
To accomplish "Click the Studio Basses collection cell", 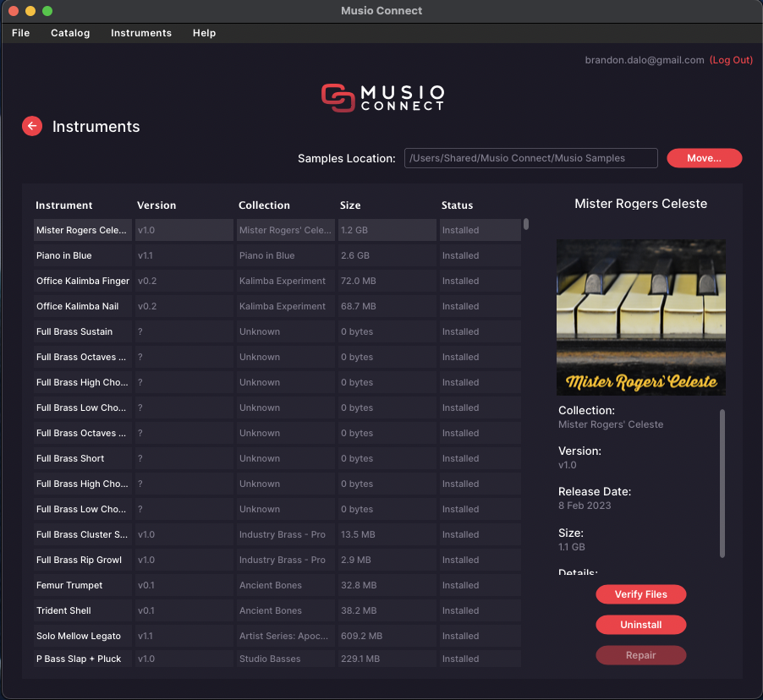I will [286, 659].
